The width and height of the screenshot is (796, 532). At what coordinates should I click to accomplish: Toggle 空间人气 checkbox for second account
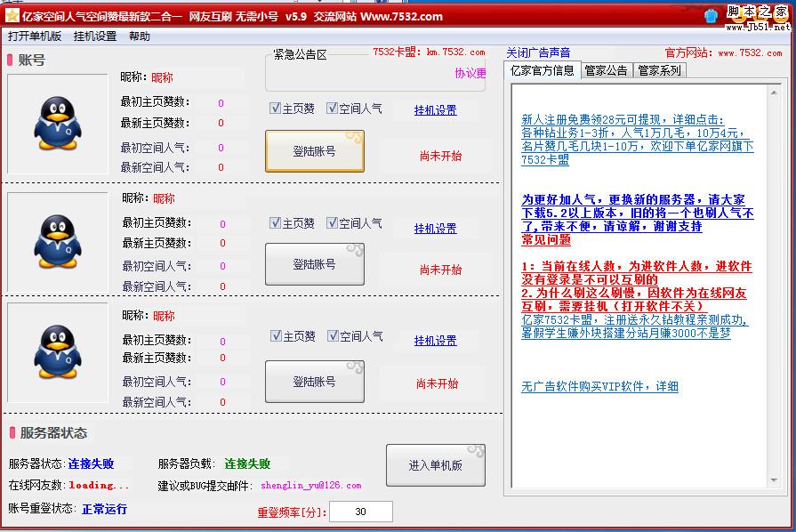(332, 222)
